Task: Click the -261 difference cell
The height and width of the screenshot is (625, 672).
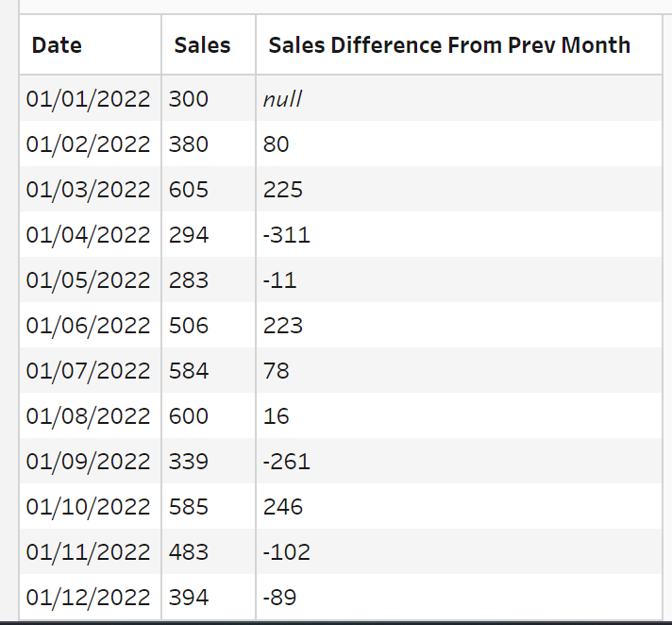Action: [x=286, y=462]
